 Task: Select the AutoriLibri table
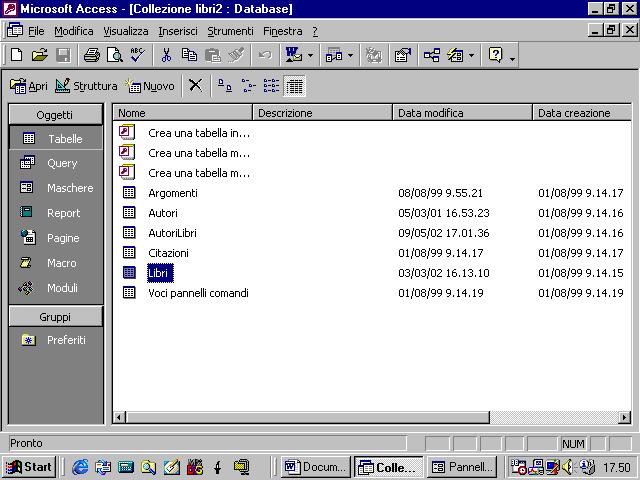point(160,233)
